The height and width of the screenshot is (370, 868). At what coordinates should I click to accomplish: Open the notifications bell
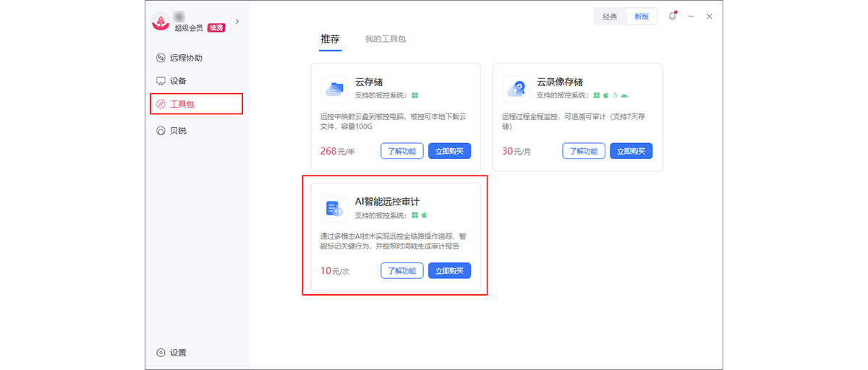673,16
